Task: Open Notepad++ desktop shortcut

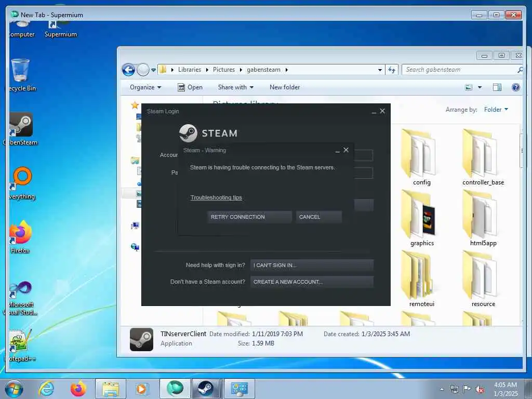Action: pyautogui.click(x=21, y=345)
